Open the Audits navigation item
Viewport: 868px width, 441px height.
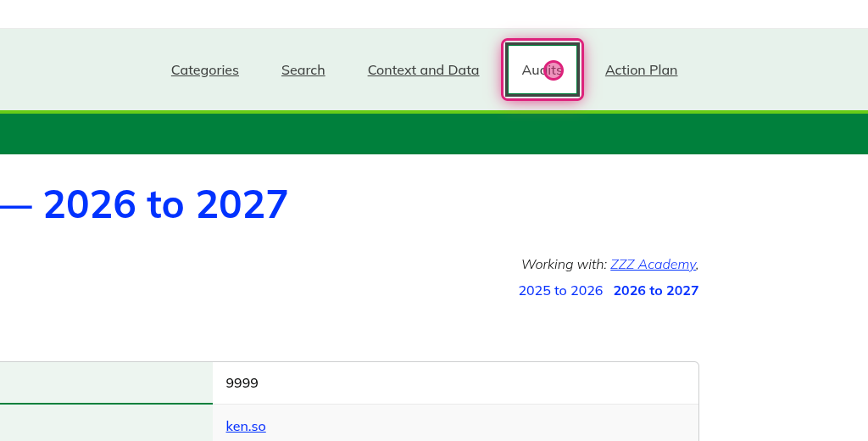click(x=542, y=70)
